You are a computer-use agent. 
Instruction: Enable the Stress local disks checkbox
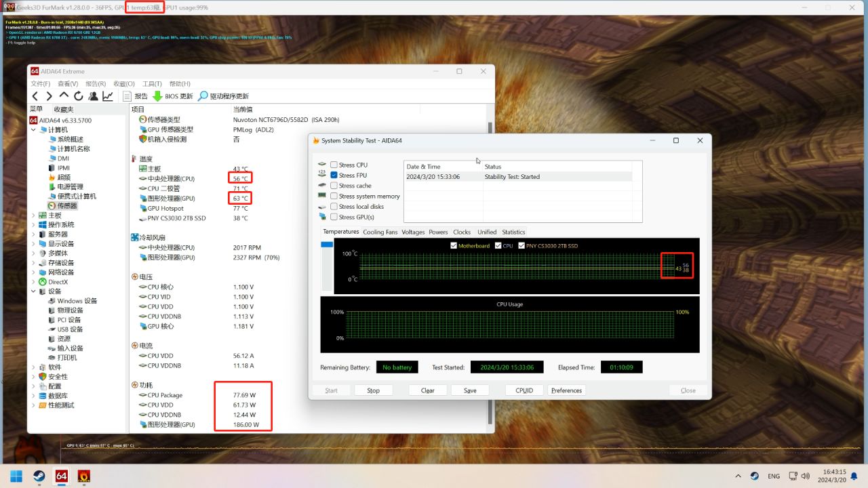pyautogui.click(x=334, y=207)
